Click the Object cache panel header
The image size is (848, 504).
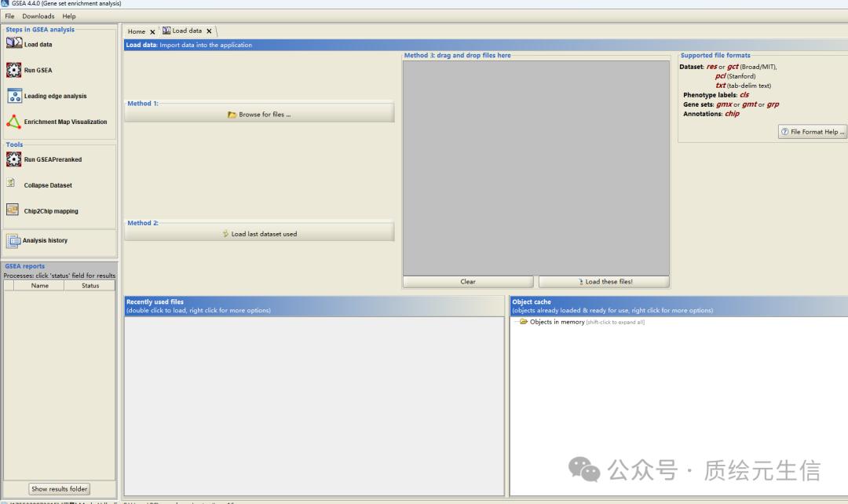(679, 306)
